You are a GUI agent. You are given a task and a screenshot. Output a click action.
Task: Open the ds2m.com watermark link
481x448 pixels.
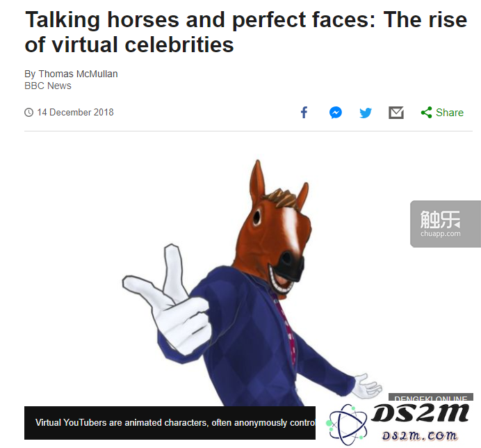click(420, 435)
